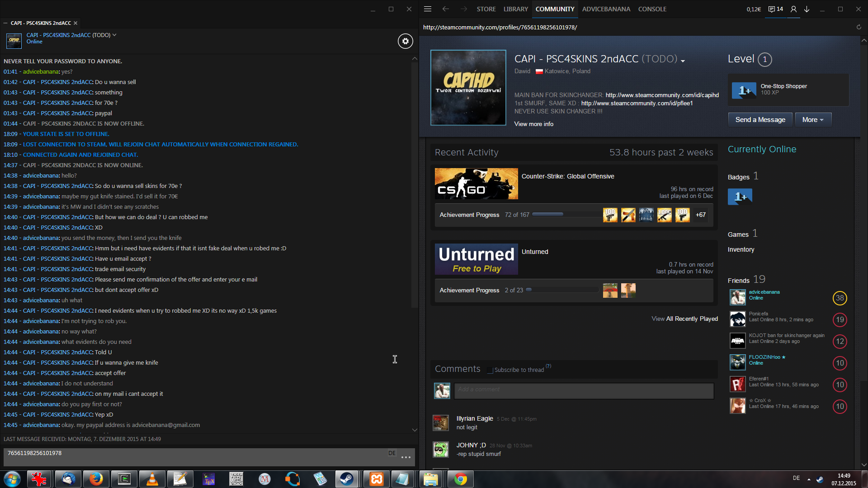
Task: Go back with the left arrow
Action: (x=446, y=9)
